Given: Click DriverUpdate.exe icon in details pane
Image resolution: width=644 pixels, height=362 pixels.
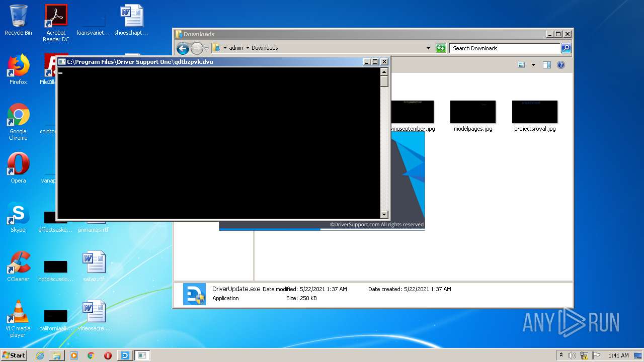Looking at the screenshot, I should point(194,294).
